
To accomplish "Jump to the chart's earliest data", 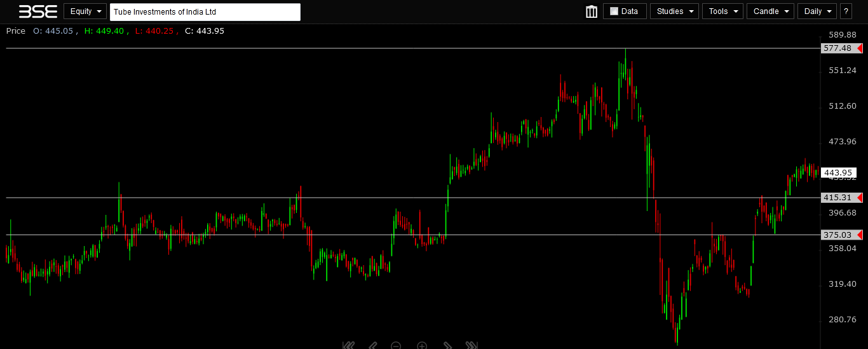I will 348,345.
